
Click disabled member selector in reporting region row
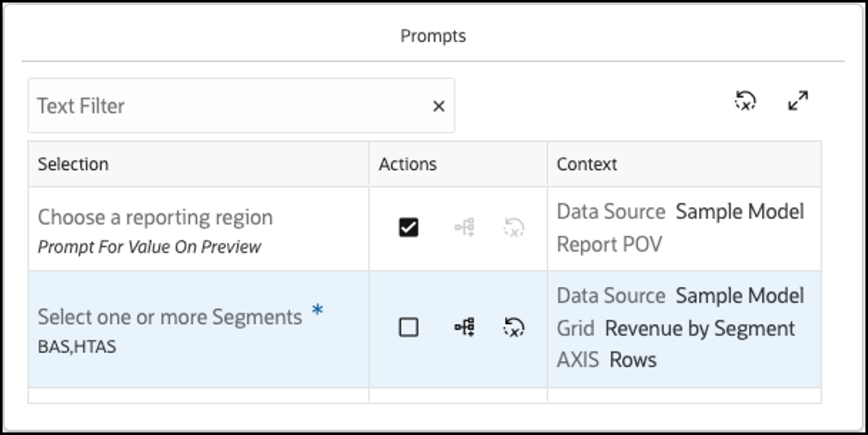coord(464,227)
